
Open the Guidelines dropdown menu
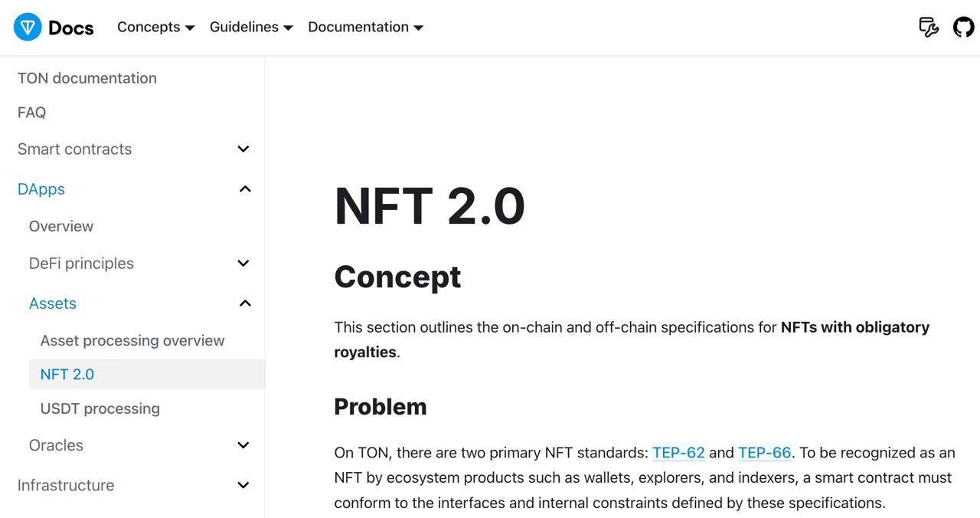251,27
